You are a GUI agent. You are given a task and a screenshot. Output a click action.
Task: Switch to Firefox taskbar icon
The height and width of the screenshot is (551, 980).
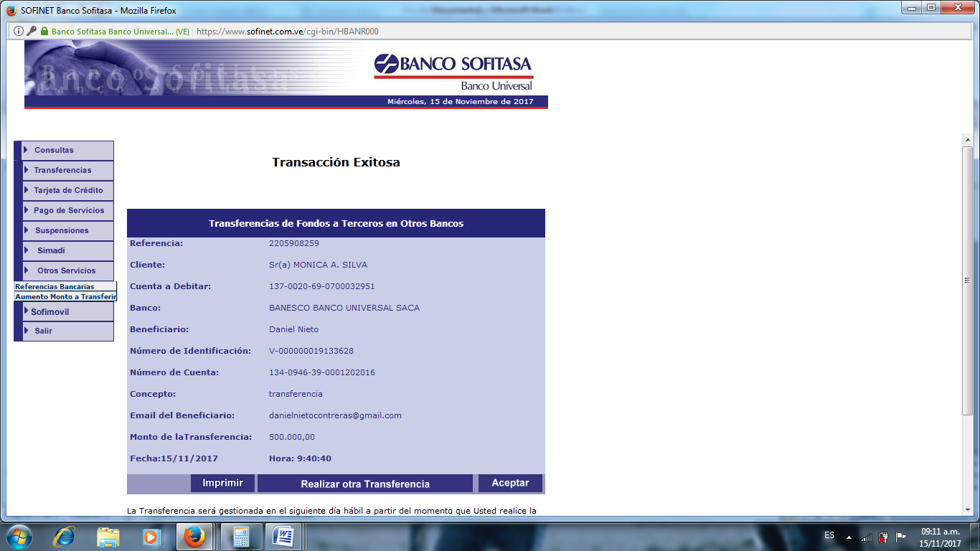pyautogui.click(x=194, y=537)
